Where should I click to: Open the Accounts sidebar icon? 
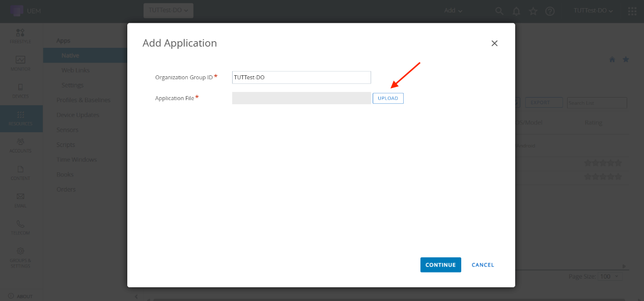pyautogui.click(x=20, y=145)
